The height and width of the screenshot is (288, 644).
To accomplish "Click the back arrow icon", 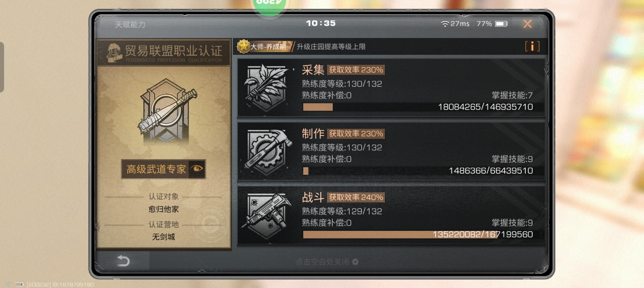I will [x=123, y=261].
